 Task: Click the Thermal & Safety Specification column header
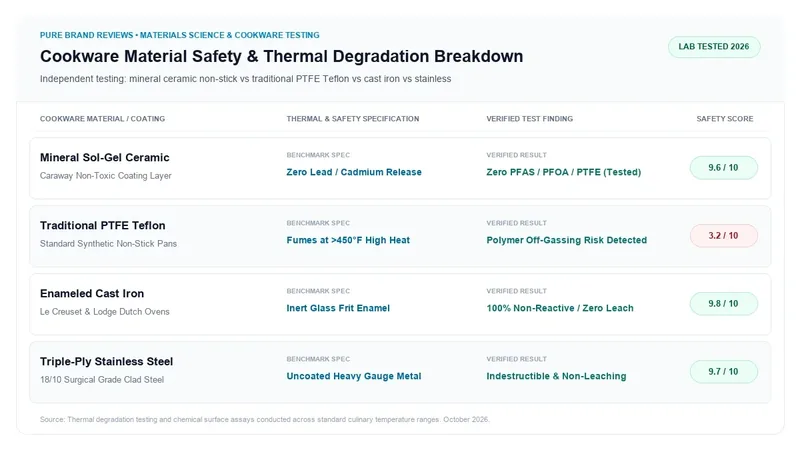353,119
